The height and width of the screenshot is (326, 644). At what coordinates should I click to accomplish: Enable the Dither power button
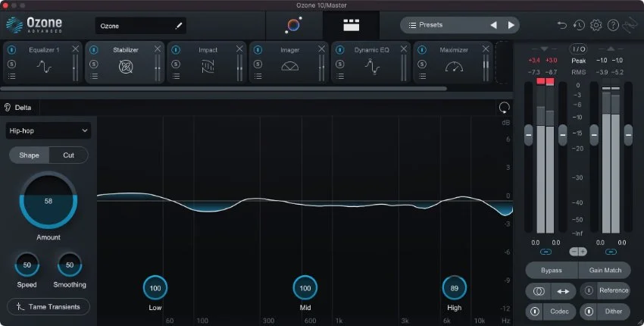coord(589,312)
